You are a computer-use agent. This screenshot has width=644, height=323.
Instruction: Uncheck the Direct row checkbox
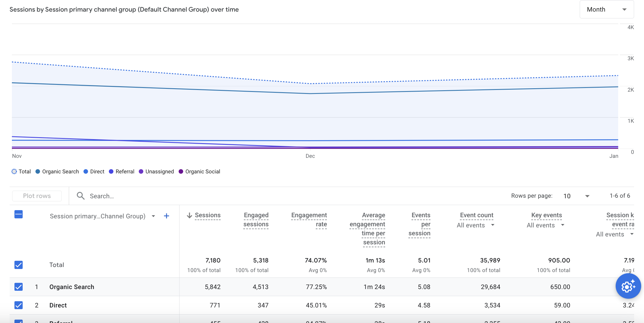click(x=18, y=305)
